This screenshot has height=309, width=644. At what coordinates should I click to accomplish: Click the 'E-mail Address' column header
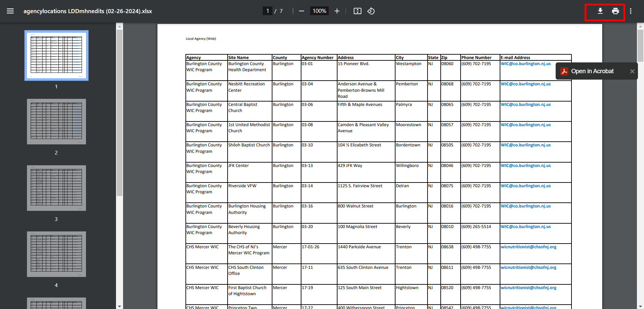[x=515, y=58]
